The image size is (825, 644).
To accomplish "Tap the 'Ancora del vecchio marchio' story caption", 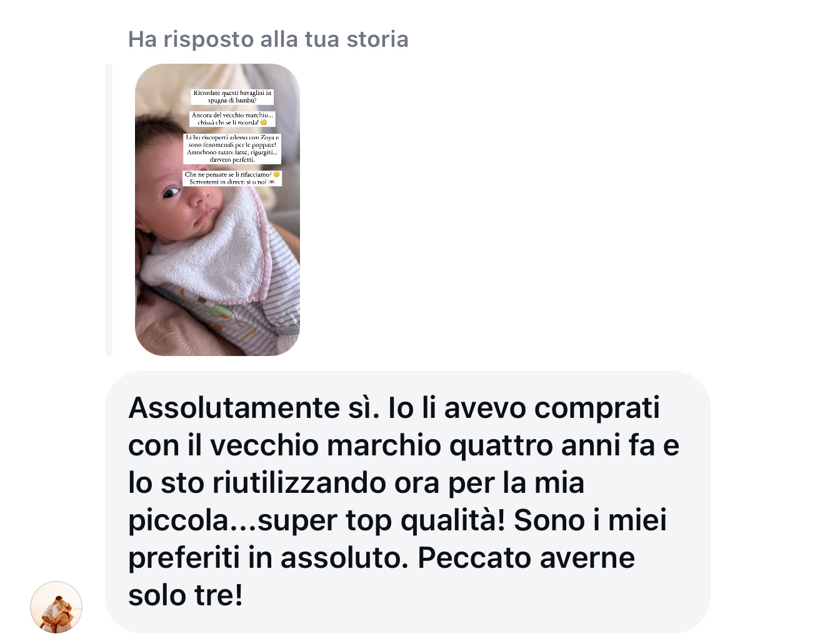I will click(232, 119).
